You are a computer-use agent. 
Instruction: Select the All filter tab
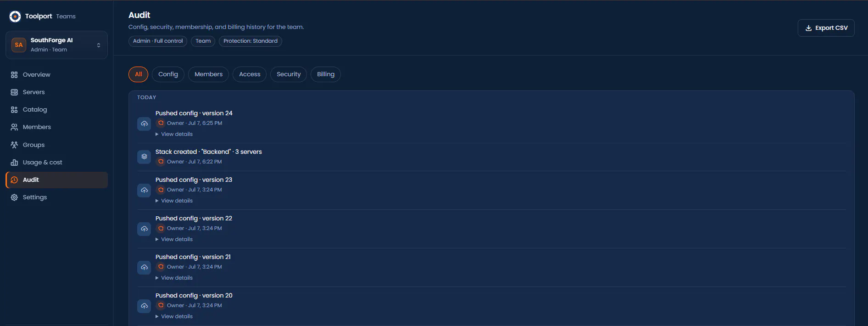(138, 74)
